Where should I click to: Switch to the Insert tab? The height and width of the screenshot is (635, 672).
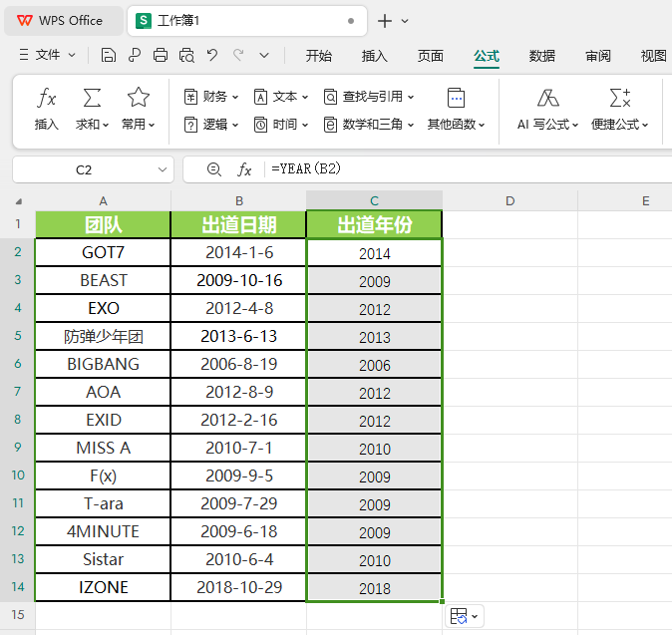pyautogui.click(x=374, y=56)
